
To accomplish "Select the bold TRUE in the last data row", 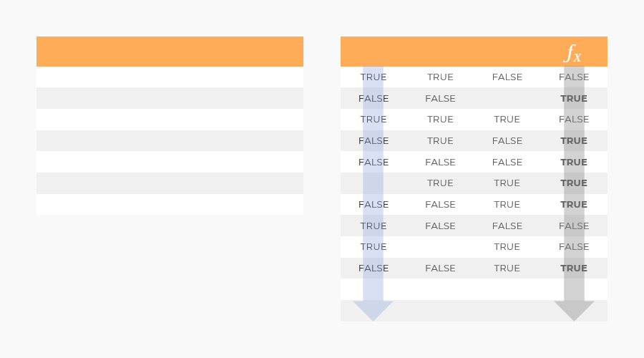I will click(x=574, y=268).
